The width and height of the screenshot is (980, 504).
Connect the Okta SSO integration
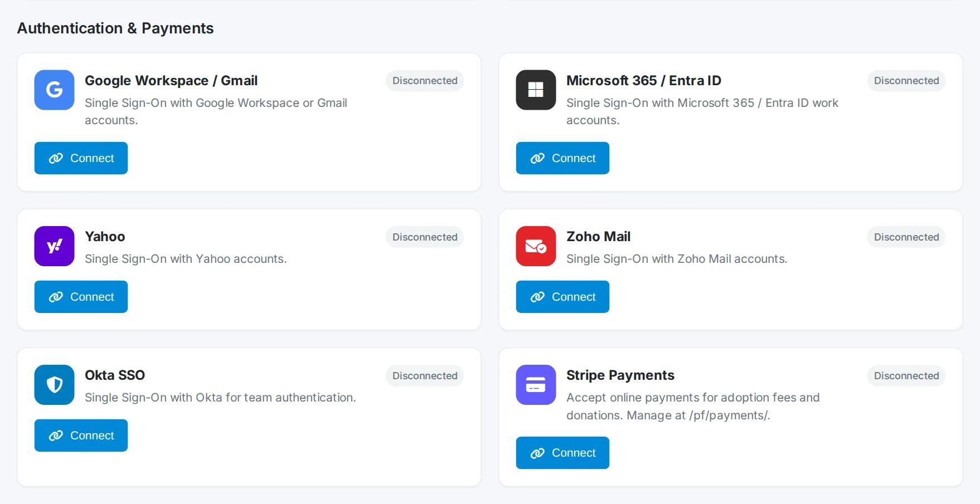pos(81,436)
